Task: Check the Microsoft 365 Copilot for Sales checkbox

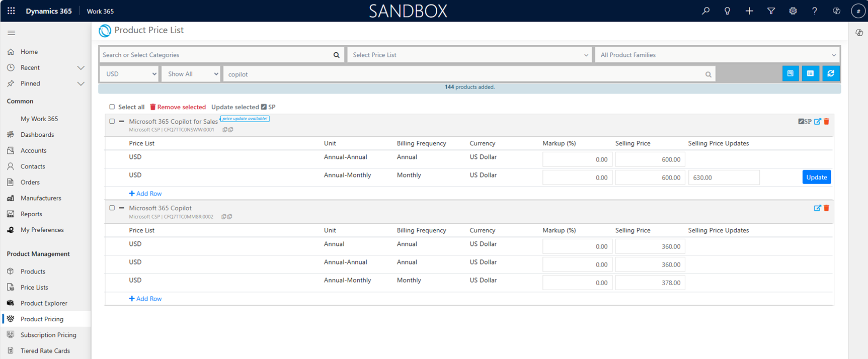Action: click(x=112, y=121)
